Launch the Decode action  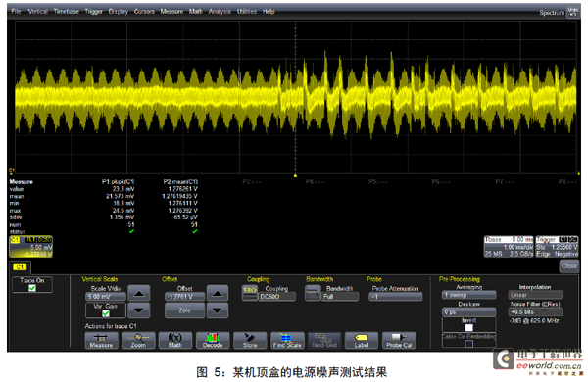(213, 340)
